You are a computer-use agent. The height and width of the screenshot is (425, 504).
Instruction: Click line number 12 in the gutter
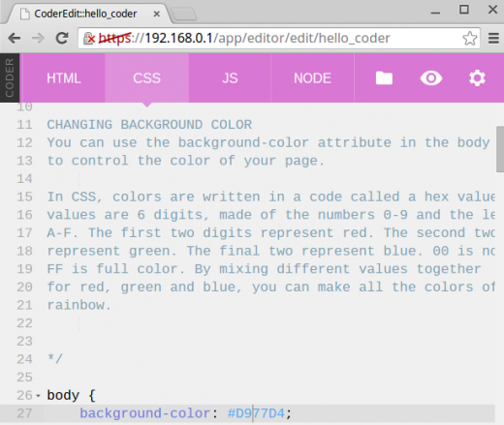24,142
